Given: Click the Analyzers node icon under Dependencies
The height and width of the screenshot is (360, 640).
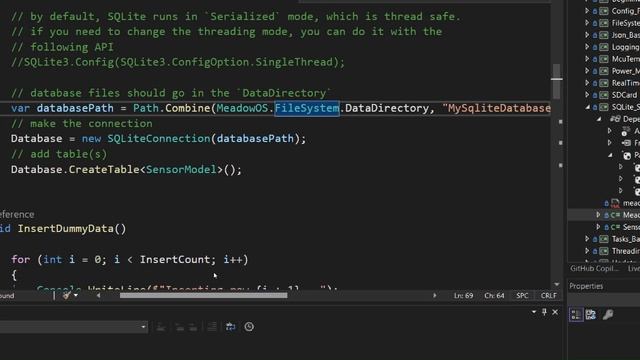Looking at the screenshot, I should (625, 131).
